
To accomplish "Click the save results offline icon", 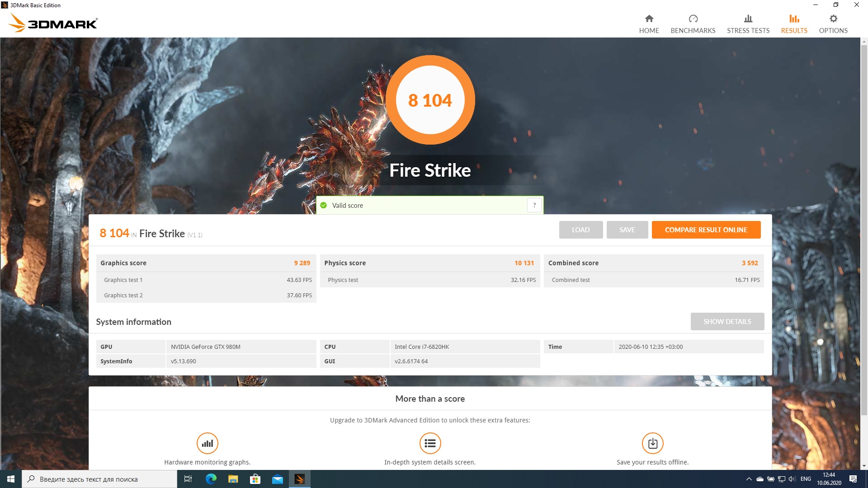I will click(x=652, y=443).
